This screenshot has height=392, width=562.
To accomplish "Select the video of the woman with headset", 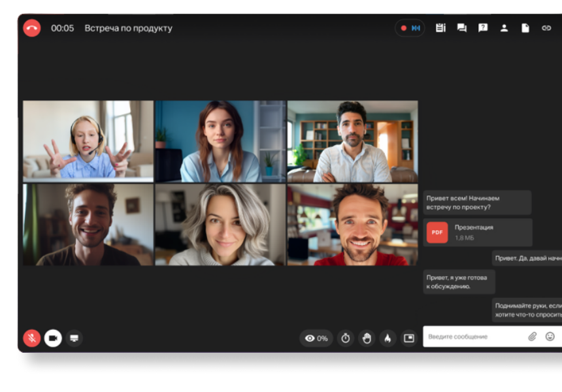I will pos(88,141).
